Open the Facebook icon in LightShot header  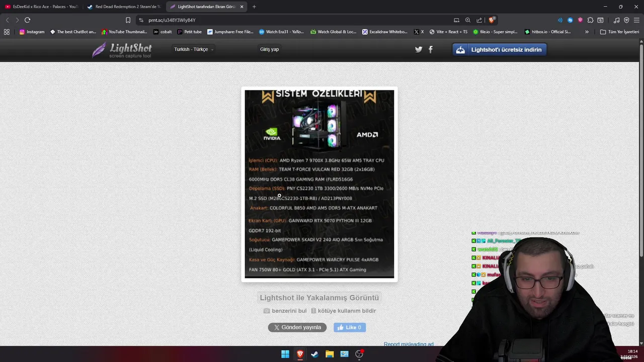tap(430, 49)
